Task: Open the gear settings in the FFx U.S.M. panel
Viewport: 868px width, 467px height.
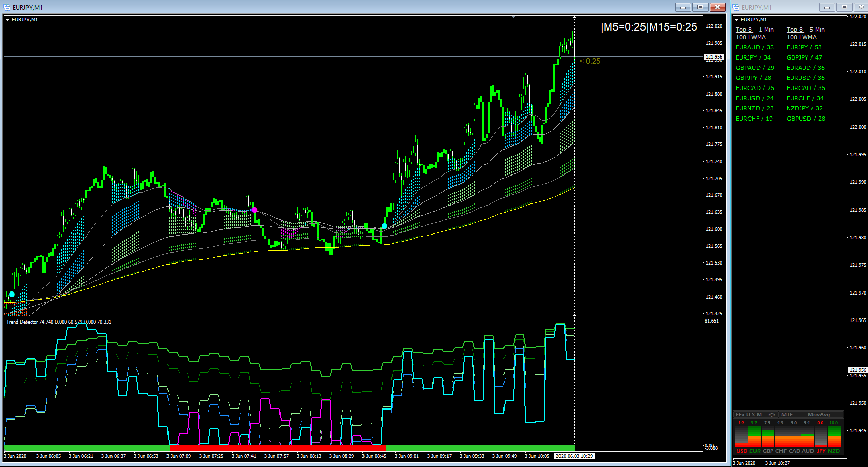Action: click(771, 415)
